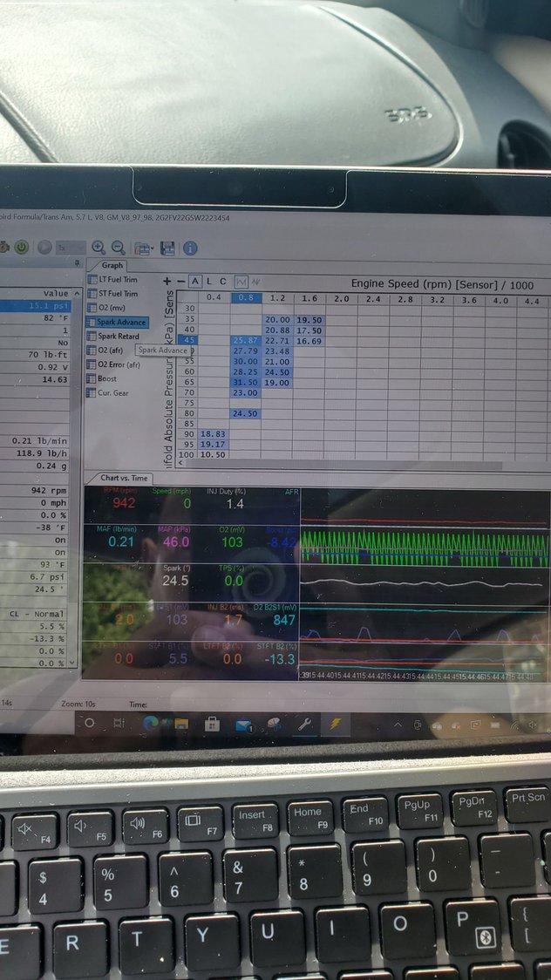Open the blue info icon
Screen dimensions: 551x980
coord(189,248)
